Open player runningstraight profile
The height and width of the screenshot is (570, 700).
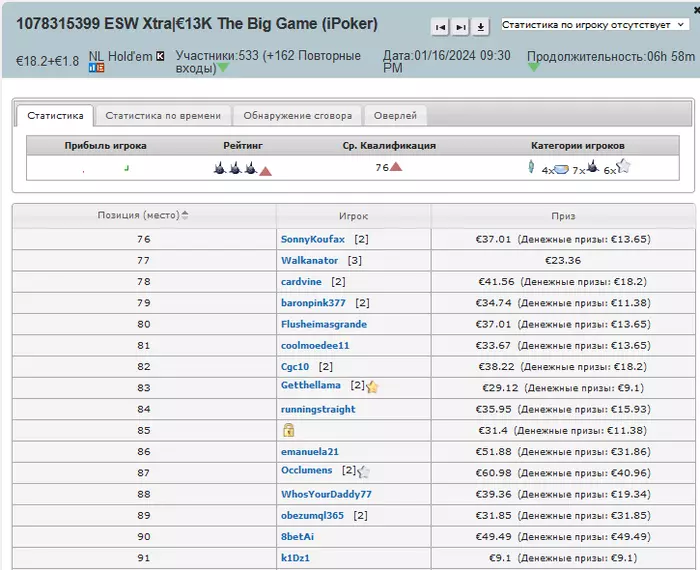click(318, 409)
